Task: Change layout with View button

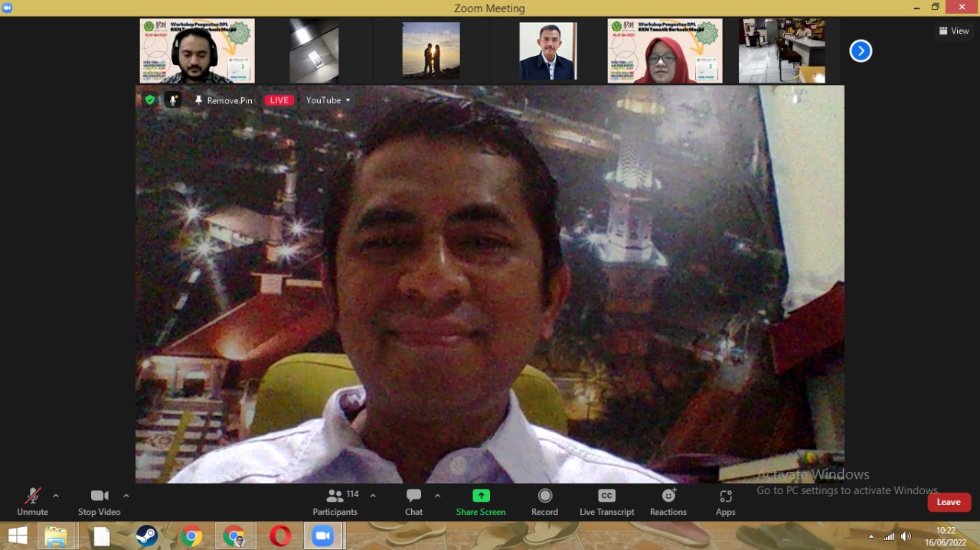Action: tap(954, 31)
